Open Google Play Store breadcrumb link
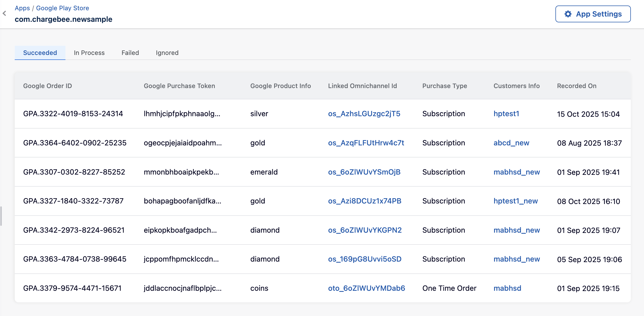The width and height of the screenshot is (644, 316). (62, 8)
